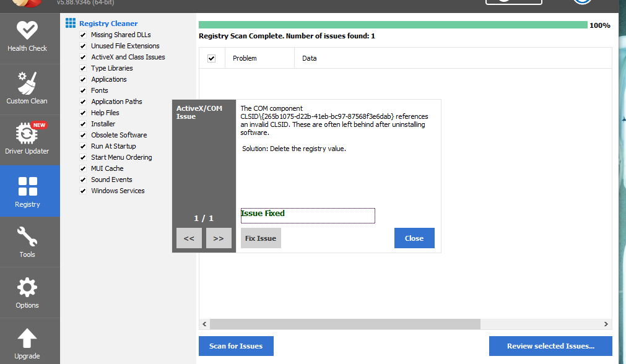Click the Fix Issue button
The width and height of the screenshot is (626, 364).
click(x=261, y=238)
